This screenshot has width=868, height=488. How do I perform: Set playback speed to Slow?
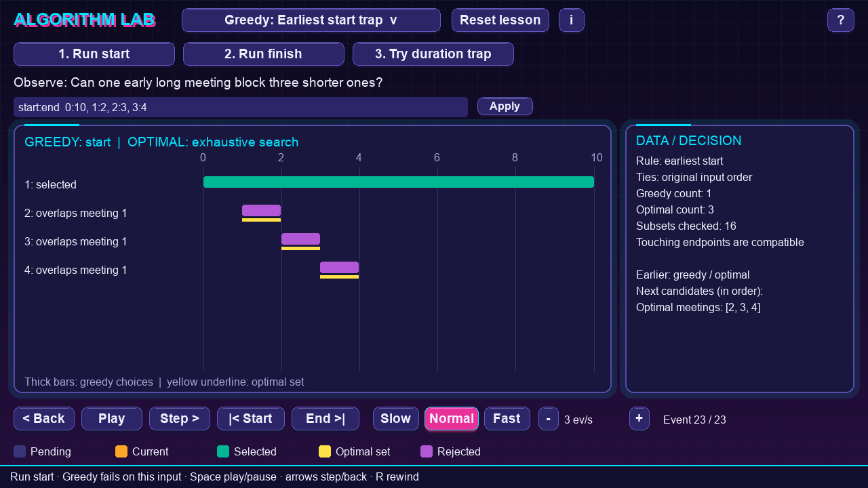(396, 419)
